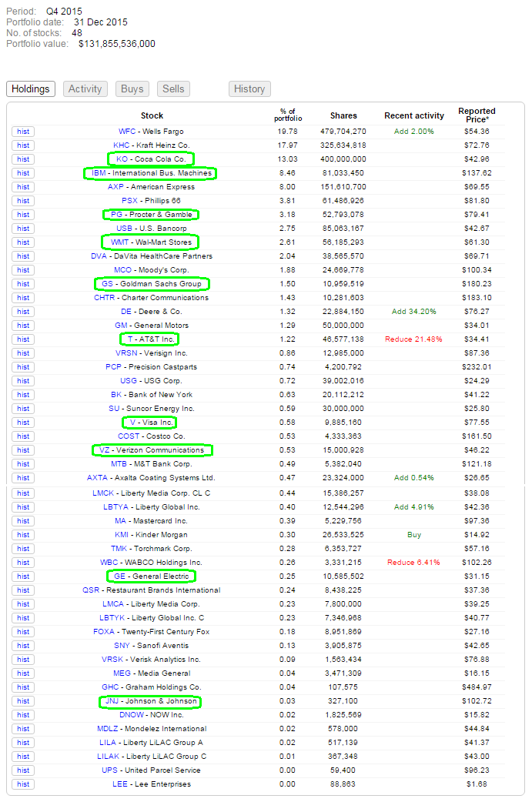Open the MTB M&T Bank link
Screen dimensions: 532x802
[119, 464]
